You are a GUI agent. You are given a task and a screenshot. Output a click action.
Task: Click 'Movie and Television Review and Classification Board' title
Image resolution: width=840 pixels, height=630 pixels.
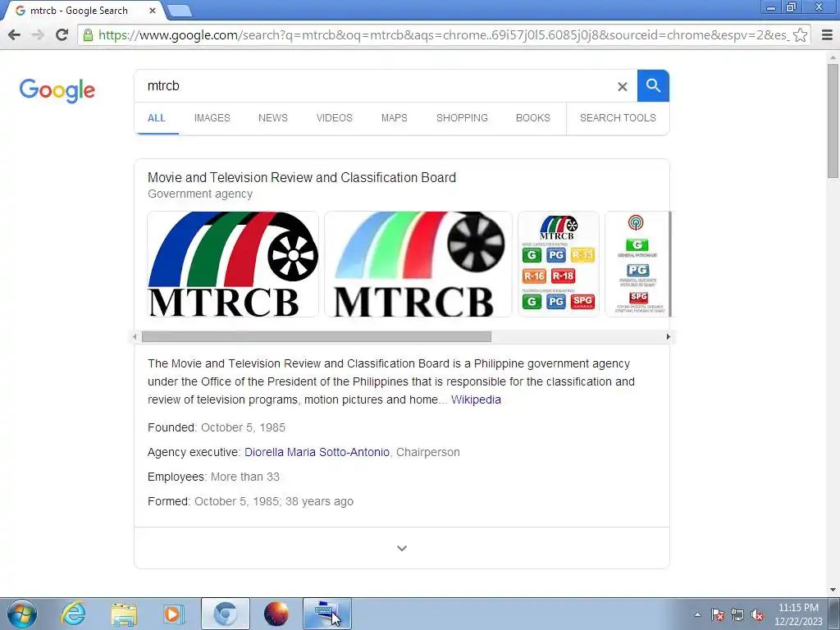click(302, 177)
